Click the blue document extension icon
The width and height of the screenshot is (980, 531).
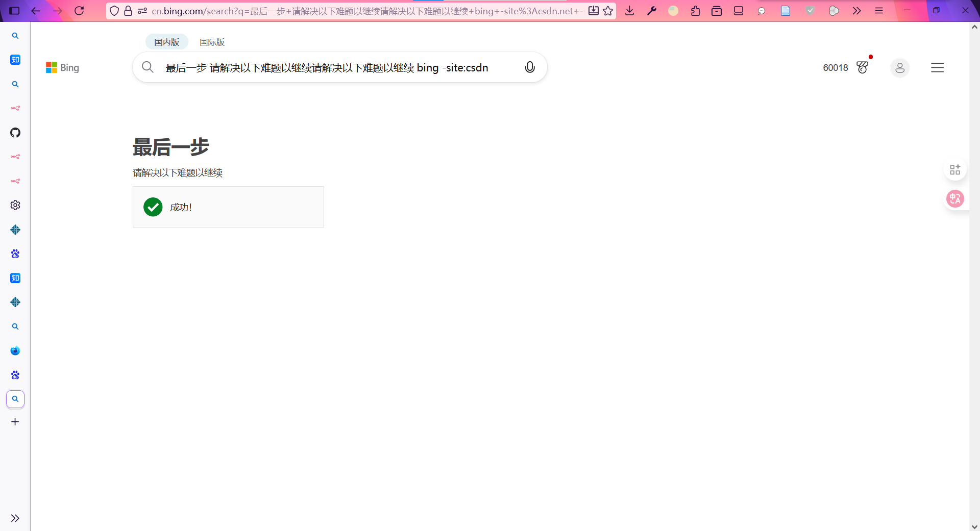click(786, 10)
